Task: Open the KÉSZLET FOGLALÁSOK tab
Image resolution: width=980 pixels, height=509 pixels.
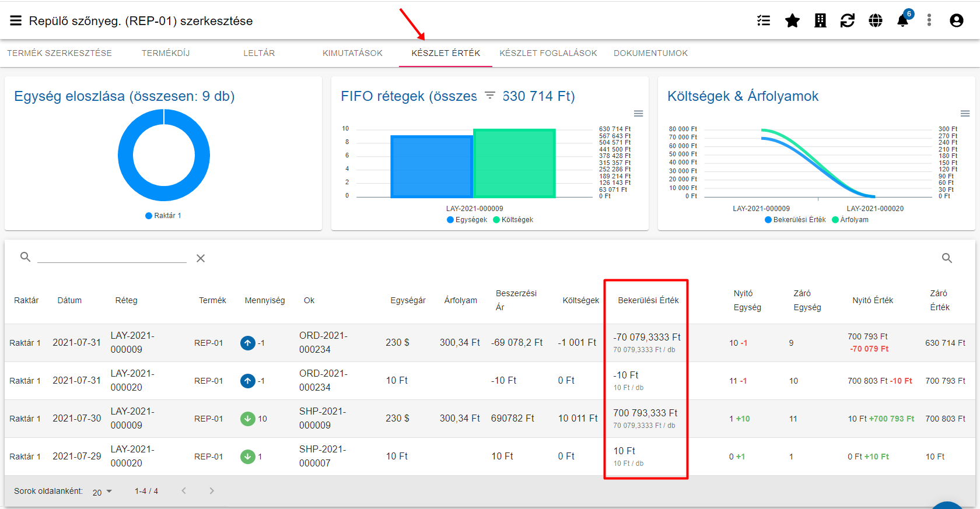Action: tap(548, 53)
